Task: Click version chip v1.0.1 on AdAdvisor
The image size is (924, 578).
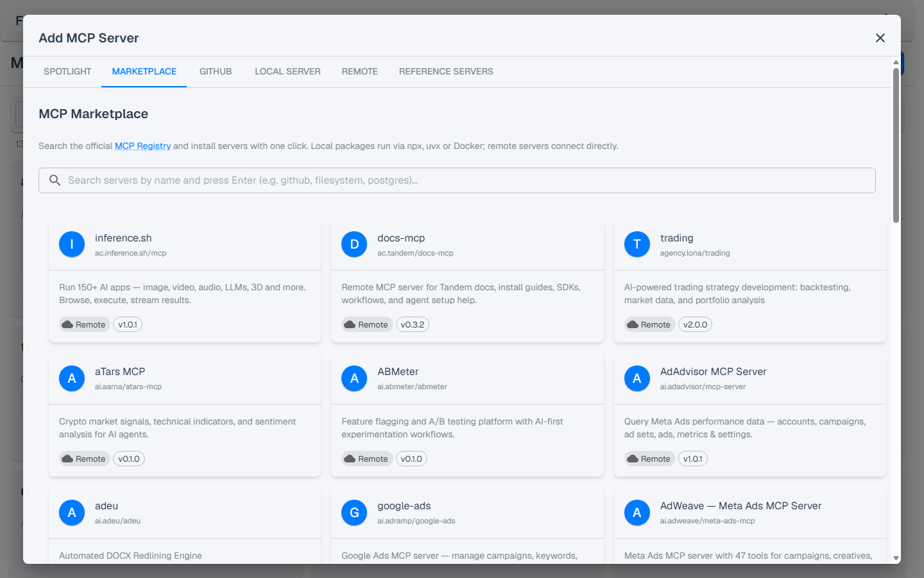Action: 693,459
